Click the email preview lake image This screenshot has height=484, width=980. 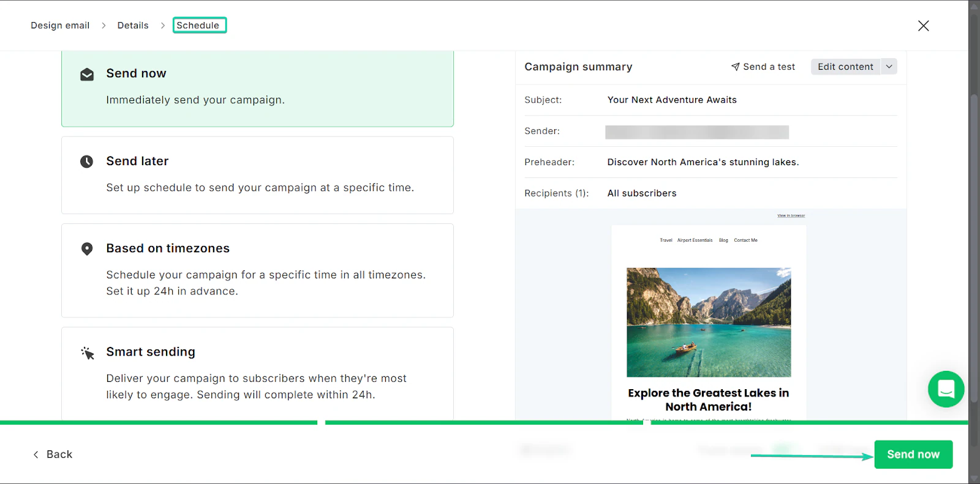click(x=709, y=322)
